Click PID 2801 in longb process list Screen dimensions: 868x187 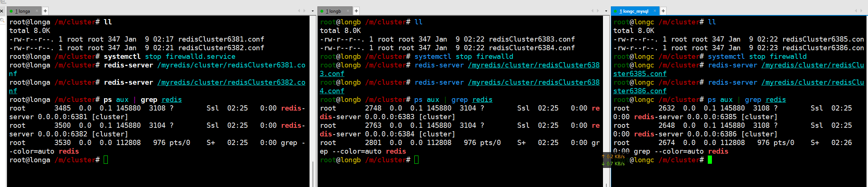tap(373, 143)
